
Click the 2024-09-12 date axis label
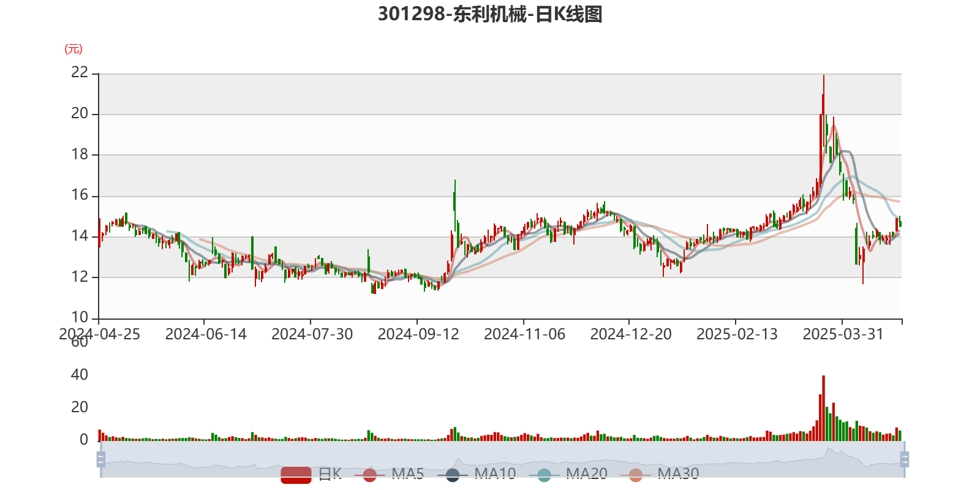418,334
